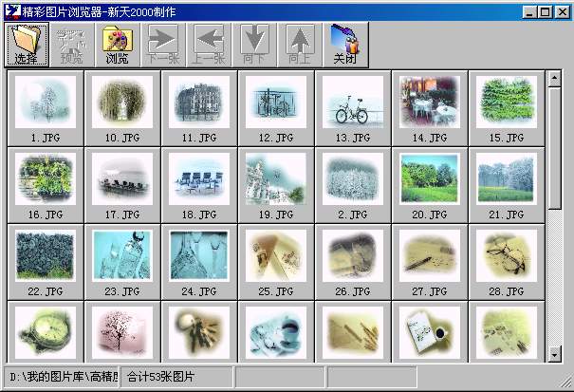The image size is (574, 392).
Task: Select thumbnail 24.JPG
Action: (x=199, y=255)
